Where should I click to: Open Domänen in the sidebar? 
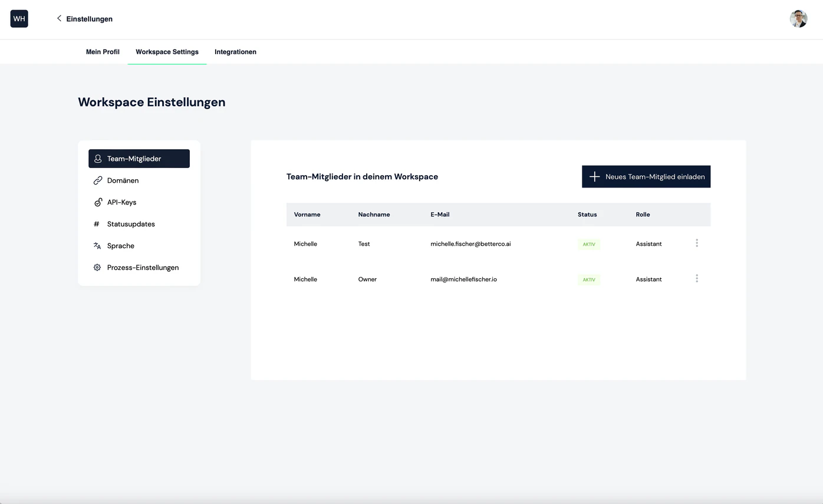139,180
